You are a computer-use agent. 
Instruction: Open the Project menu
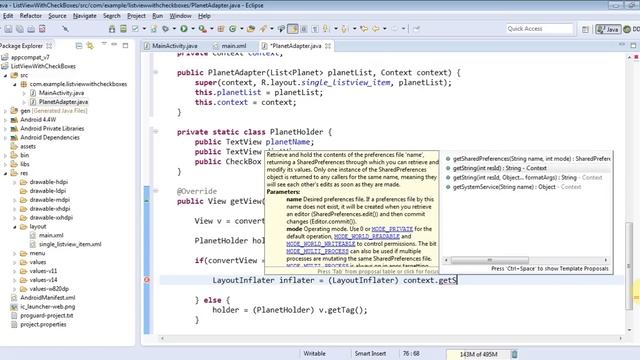(x=136, y=16)
